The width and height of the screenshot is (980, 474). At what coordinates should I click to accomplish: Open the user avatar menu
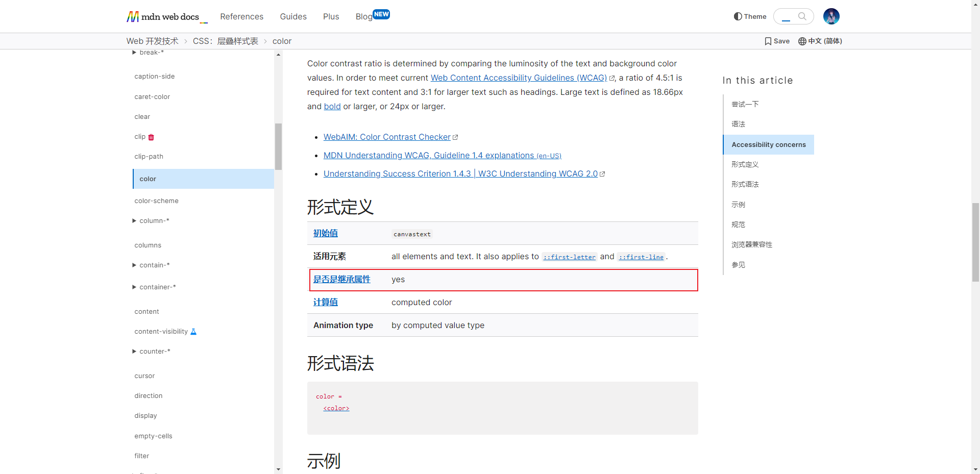tap(831, 16)
